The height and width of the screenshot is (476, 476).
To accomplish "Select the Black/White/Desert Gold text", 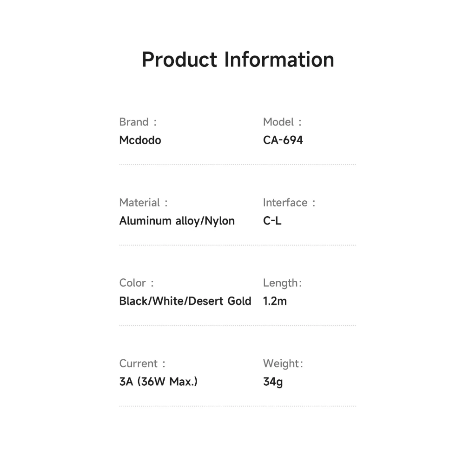I will click(x=185, y=301).
